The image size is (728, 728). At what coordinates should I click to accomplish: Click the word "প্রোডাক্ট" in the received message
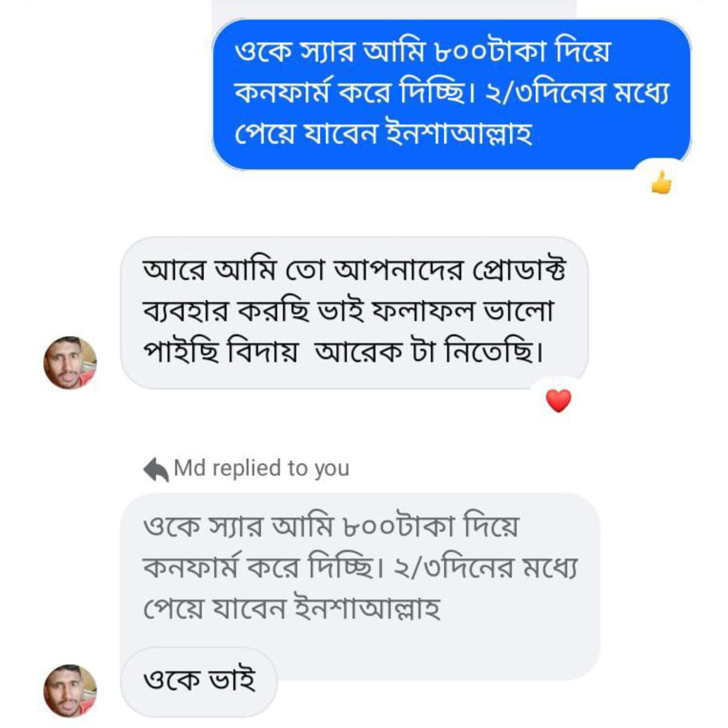point(519,270)
